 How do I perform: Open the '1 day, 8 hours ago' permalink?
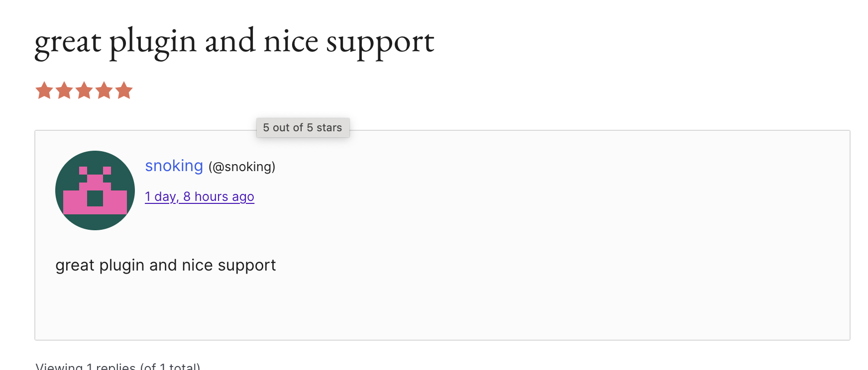(x=199, y=197)
